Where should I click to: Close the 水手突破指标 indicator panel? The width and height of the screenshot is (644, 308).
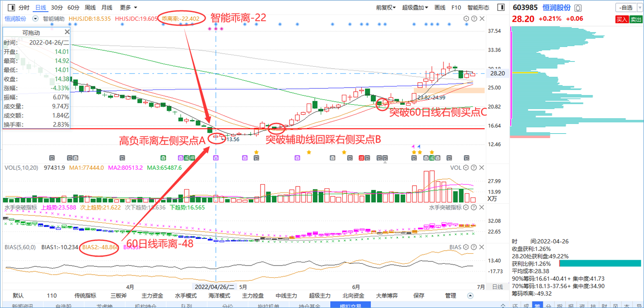[x=481, y=207]
